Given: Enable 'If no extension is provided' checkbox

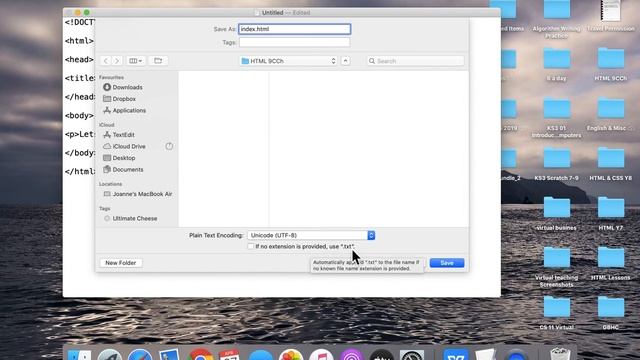Looking at the screenshot, I should tap(251, 247).
